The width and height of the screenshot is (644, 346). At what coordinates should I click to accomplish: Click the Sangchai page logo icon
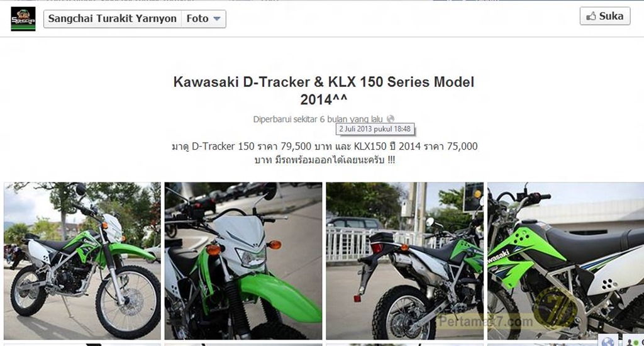click(x=23, y=19)
